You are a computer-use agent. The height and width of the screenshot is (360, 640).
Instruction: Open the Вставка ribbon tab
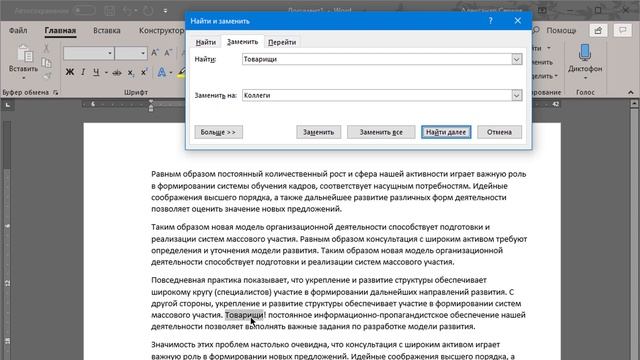click(107, 31)
